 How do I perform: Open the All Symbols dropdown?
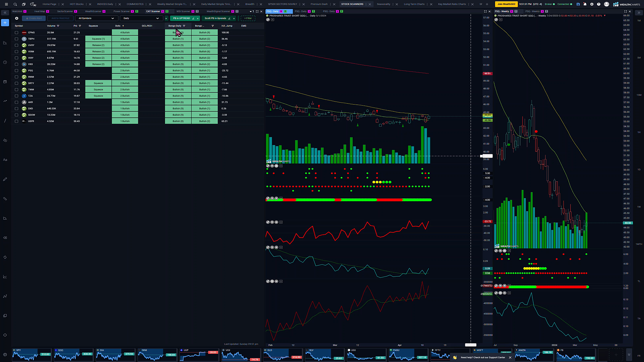coord(96,18)
